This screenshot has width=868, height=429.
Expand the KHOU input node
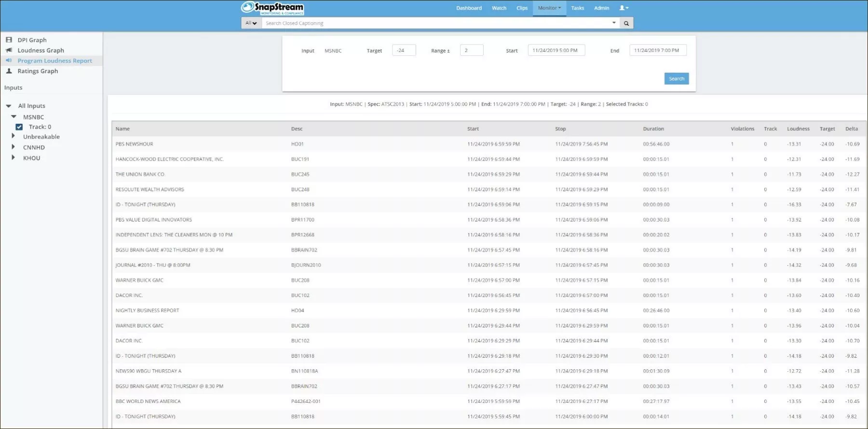[14, 158]
